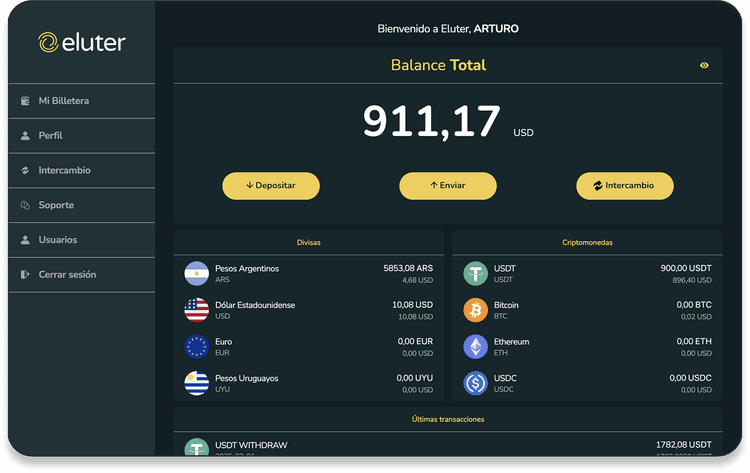Screen dimensions: 750x473
Task: Click the United States flag icon
Action: click(196, 310)
